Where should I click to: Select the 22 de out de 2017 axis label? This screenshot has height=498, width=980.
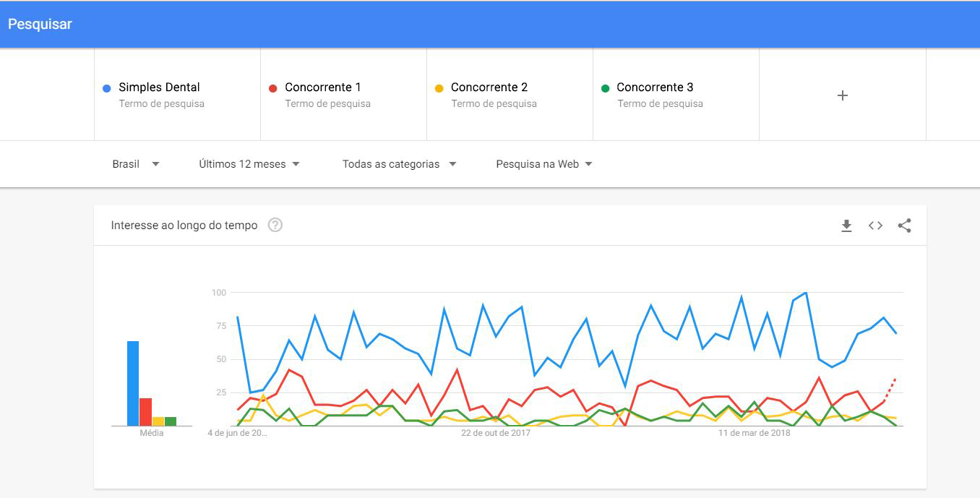[x=496, y=433]
